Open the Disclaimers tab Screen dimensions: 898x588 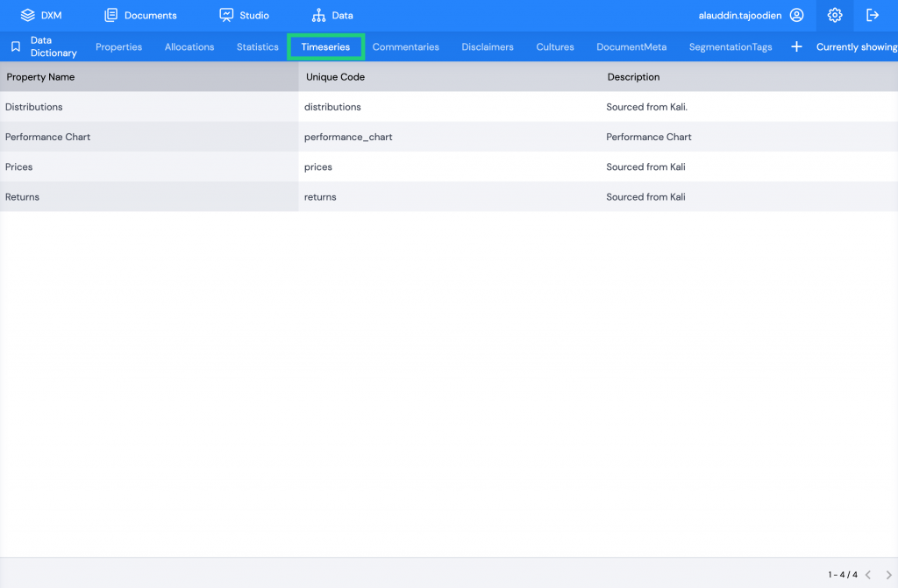point(488,46)
